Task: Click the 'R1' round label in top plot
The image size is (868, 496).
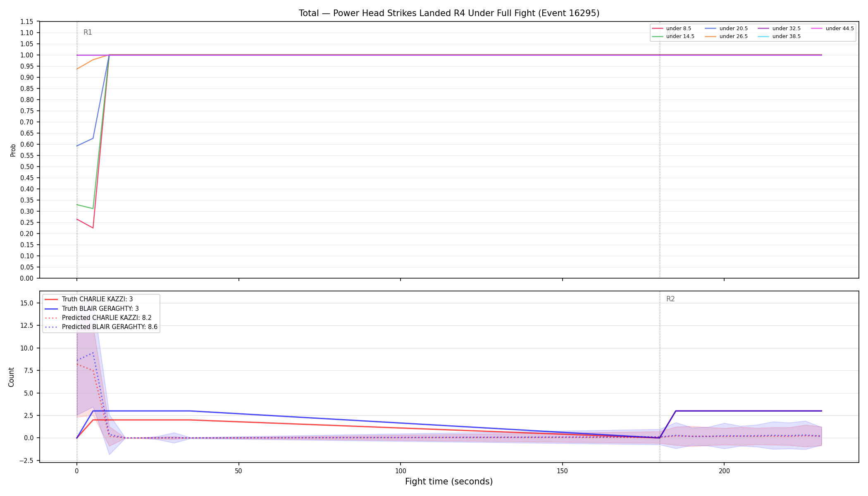Action: click(x=88, y=32)
